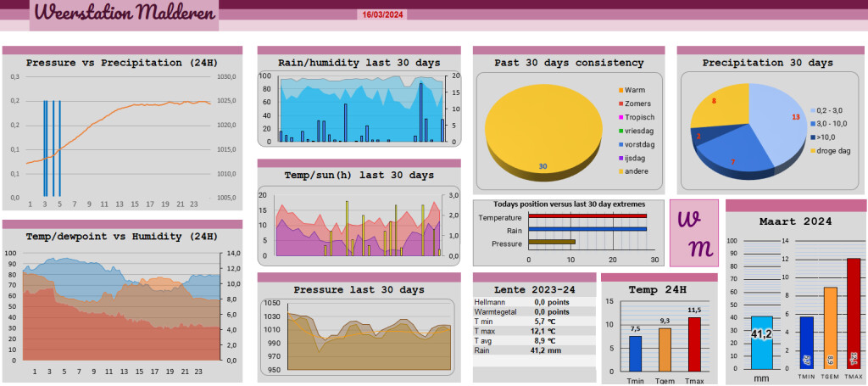
Task: Click the red Tmax 11,5 bar
Action: point(694,344)
